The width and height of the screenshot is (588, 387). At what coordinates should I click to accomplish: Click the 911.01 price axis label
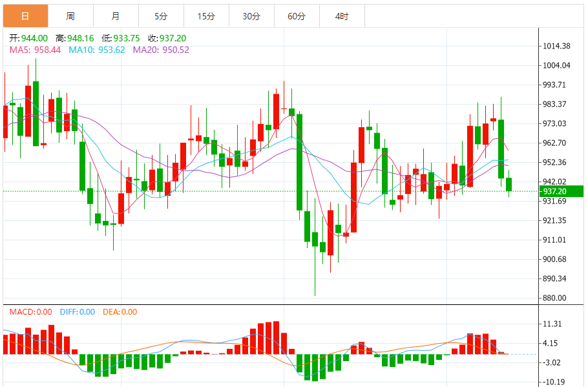[554, 240]
